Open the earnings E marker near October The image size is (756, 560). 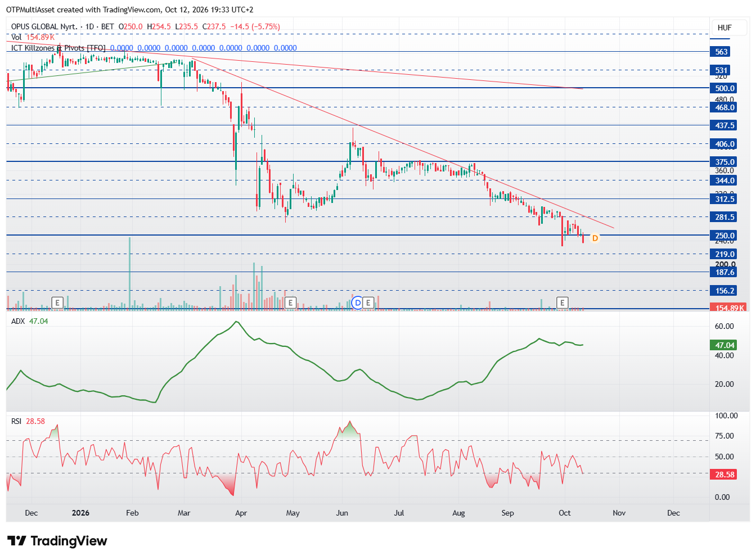pyautogui.click(x=562, y=302)
